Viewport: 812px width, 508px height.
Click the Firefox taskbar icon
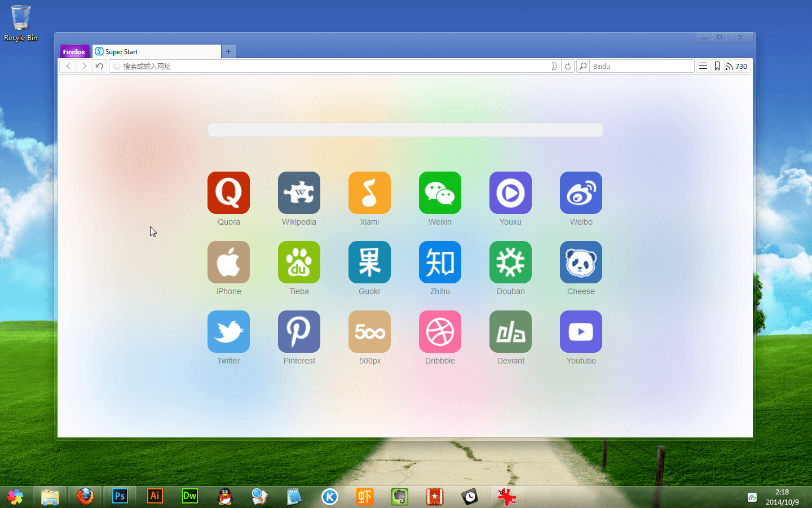click(85, 497)
